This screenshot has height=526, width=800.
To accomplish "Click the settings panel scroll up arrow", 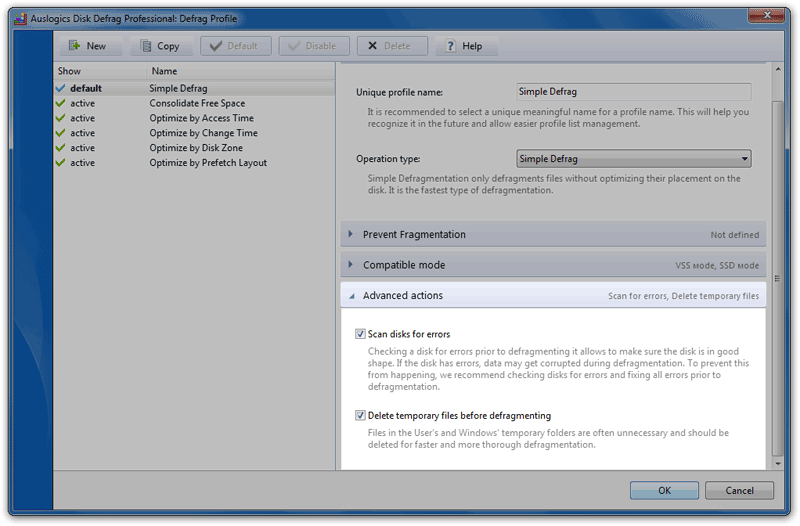I will (x=778, y=68).
